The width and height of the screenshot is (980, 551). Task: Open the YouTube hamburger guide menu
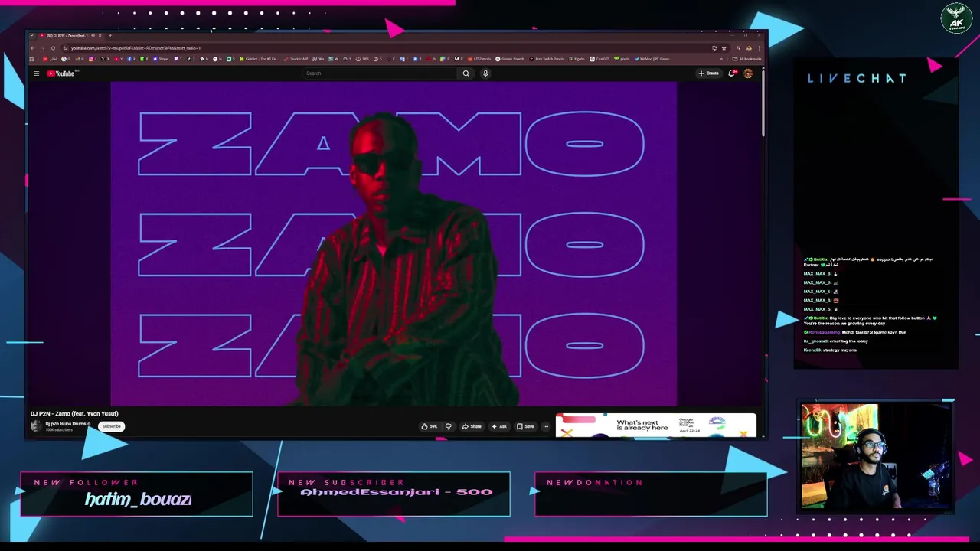pos(36,73)
